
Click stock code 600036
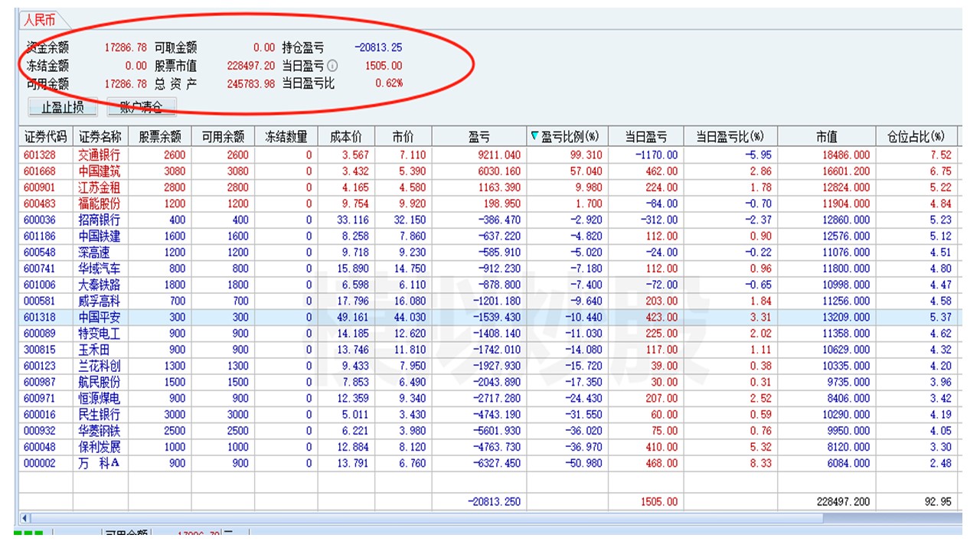tap(40, 220)
